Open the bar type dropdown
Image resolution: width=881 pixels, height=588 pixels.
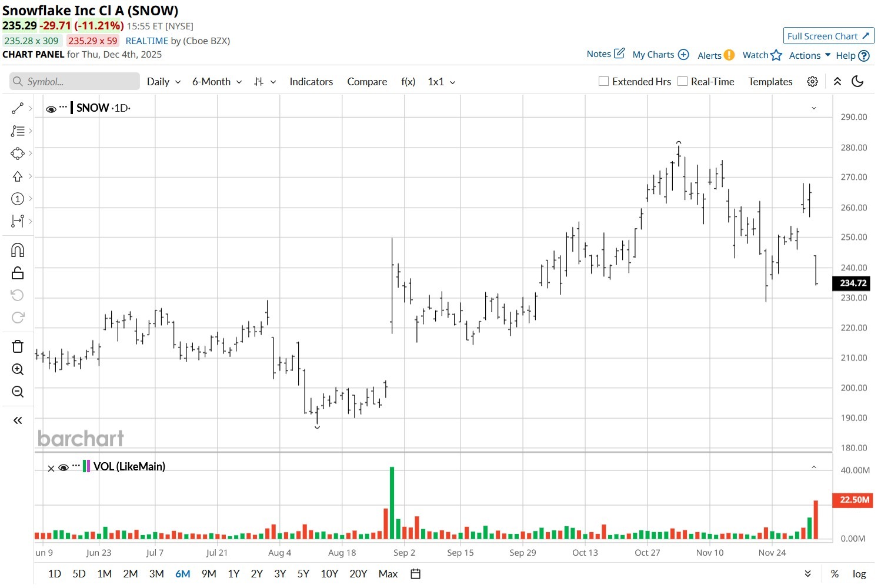265,82
